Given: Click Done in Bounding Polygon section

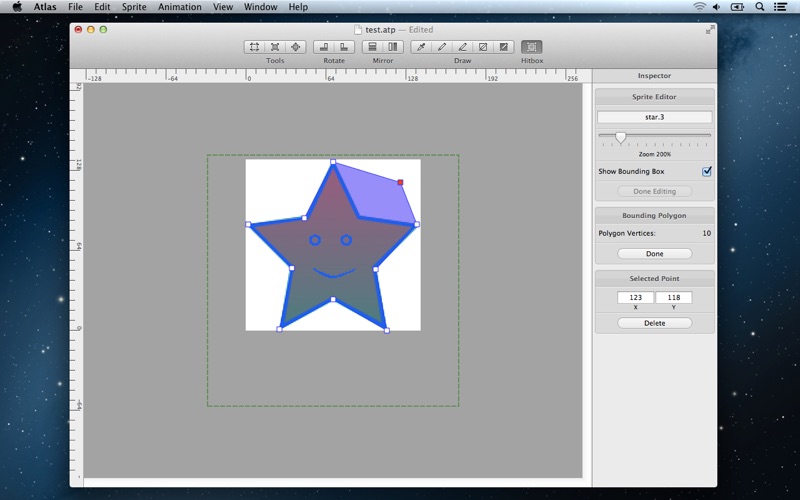Looking at the screenshot, I should [x=655, y=254].
